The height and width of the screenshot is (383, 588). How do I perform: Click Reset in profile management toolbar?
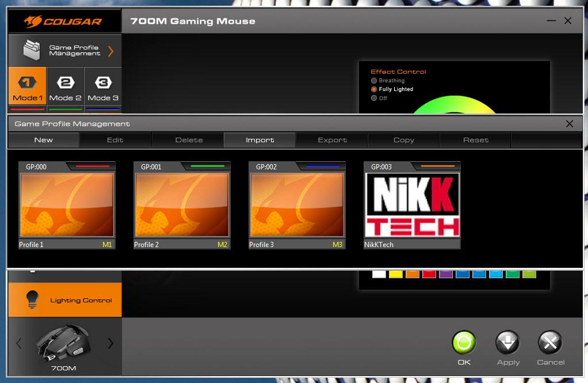tap(476, 140)
